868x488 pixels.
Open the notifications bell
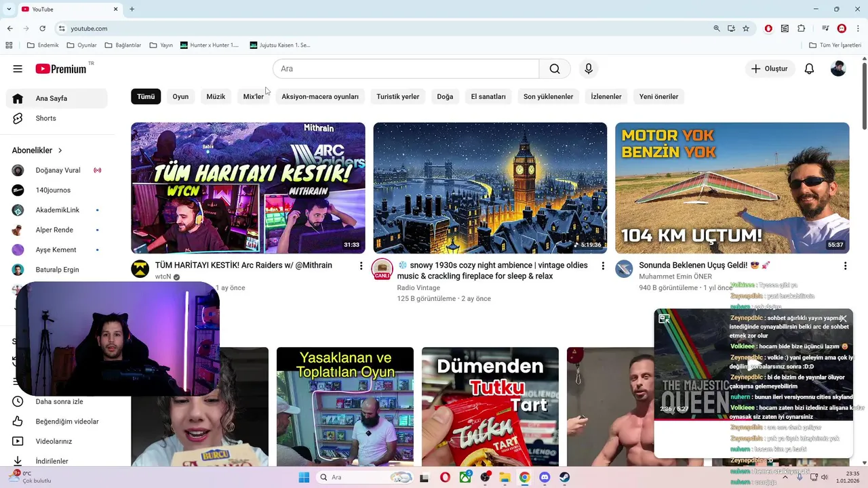(809, 68)
